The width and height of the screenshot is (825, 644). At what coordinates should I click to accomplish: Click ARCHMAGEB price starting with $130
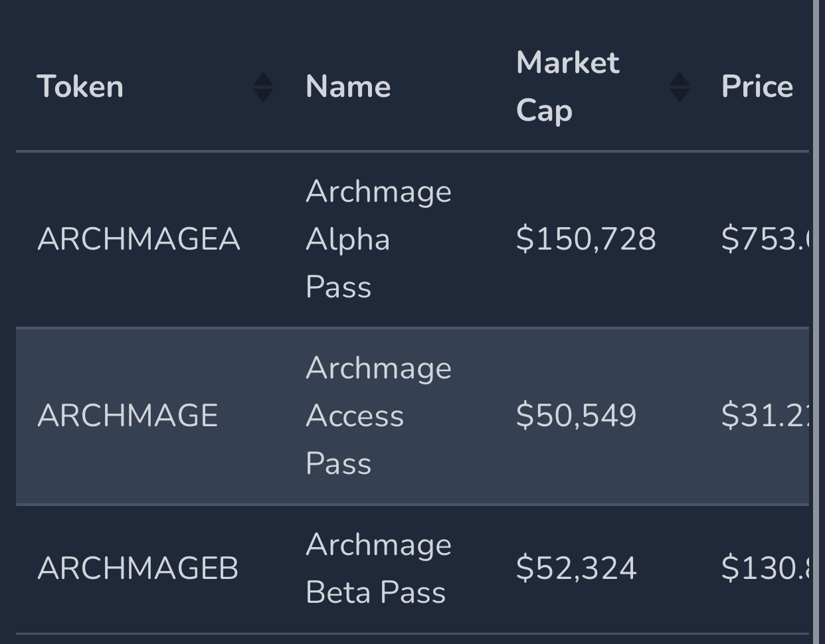(765, 568)
